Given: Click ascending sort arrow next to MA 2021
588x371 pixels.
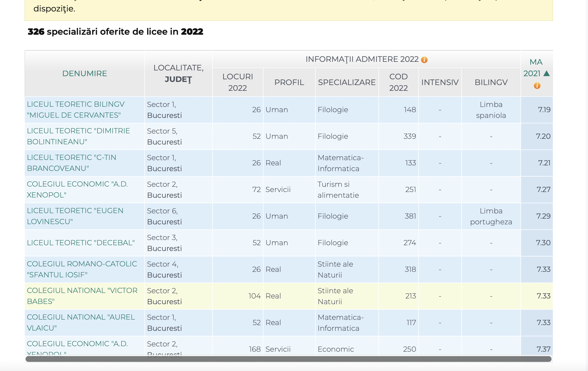Looking at the screenshot, I should pyautogui.click(x=547, y=74).
